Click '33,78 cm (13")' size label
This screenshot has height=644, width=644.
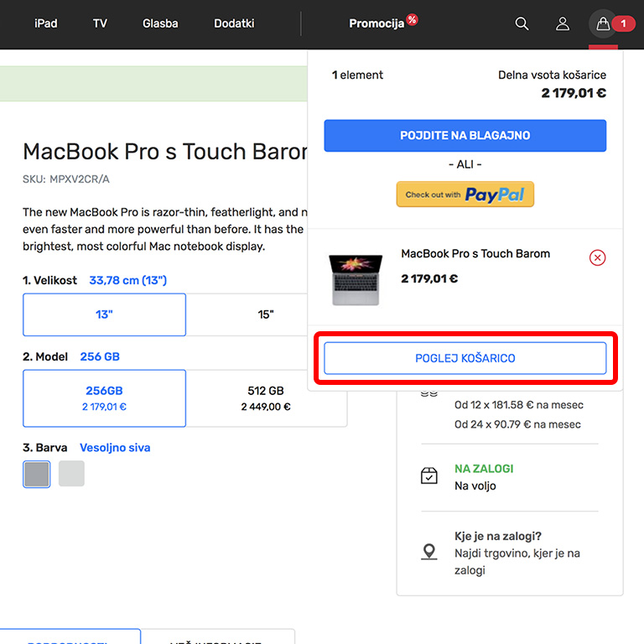click(x=128, y=281)
